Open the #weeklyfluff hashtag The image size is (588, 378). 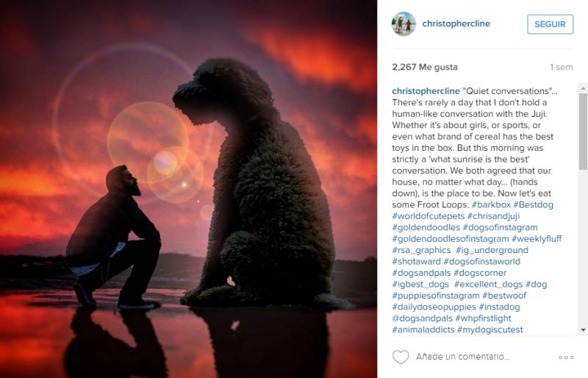(537, 239)
